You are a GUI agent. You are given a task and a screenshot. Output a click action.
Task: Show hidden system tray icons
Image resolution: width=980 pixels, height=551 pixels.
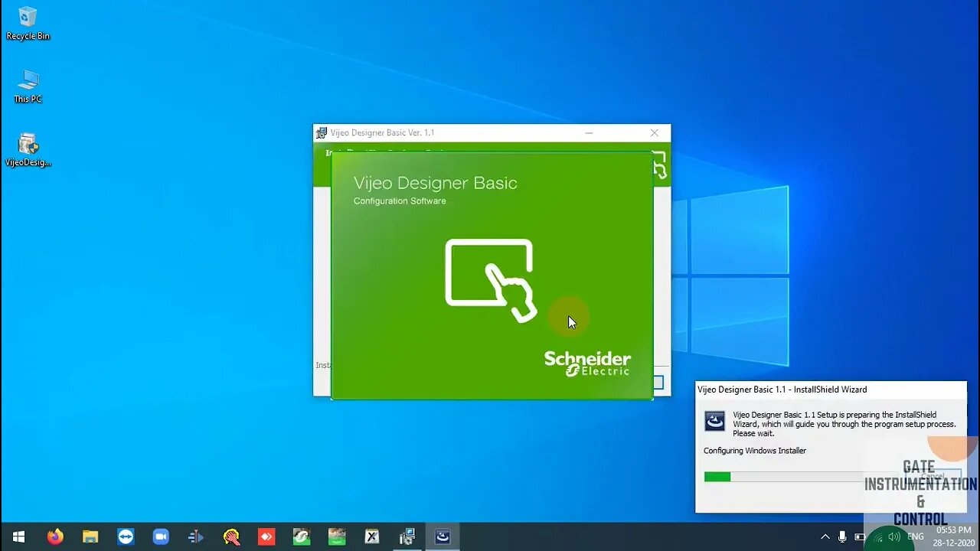coord(825,536)
